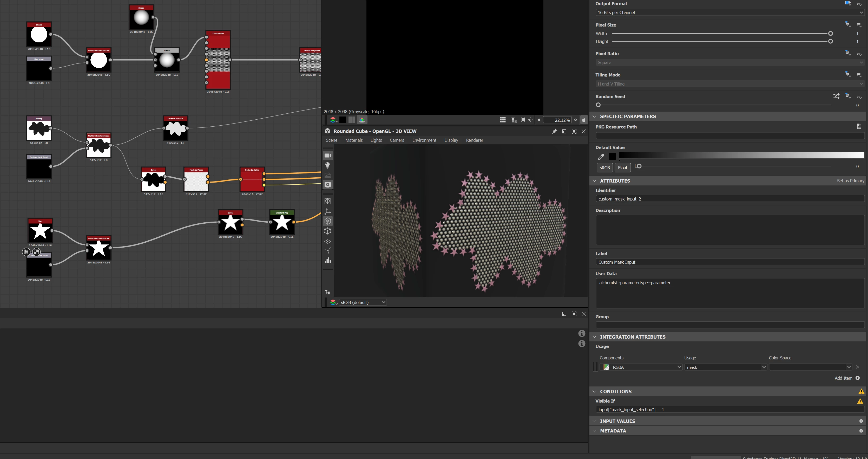Pin the 3D View panel
868x459 pixels.
[x=554, y=131]
